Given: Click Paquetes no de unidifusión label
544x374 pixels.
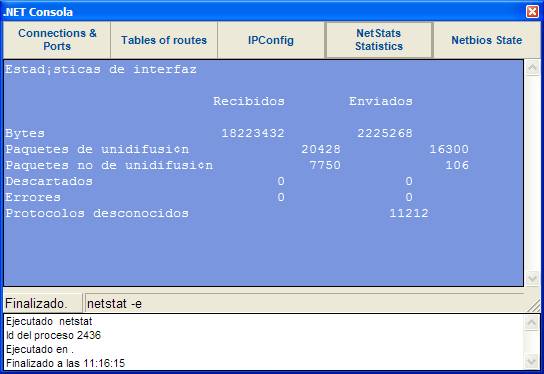Looking at the screenshot, I should tap(109, 165).
